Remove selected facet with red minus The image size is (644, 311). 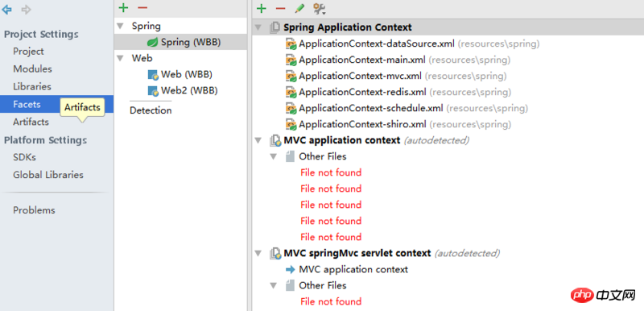[x=142, y=7]
